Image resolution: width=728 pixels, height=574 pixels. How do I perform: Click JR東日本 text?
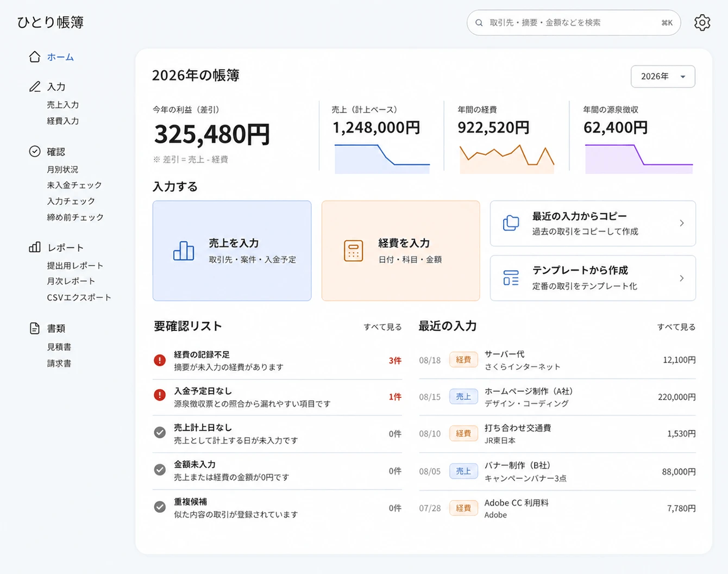(500, 440)
